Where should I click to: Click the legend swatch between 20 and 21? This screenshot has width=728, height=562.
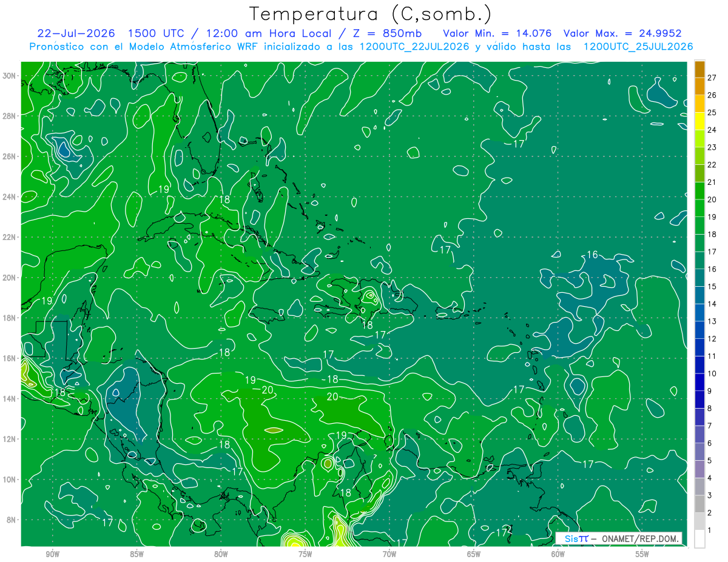pyautogui.click(x=699, y=190)
